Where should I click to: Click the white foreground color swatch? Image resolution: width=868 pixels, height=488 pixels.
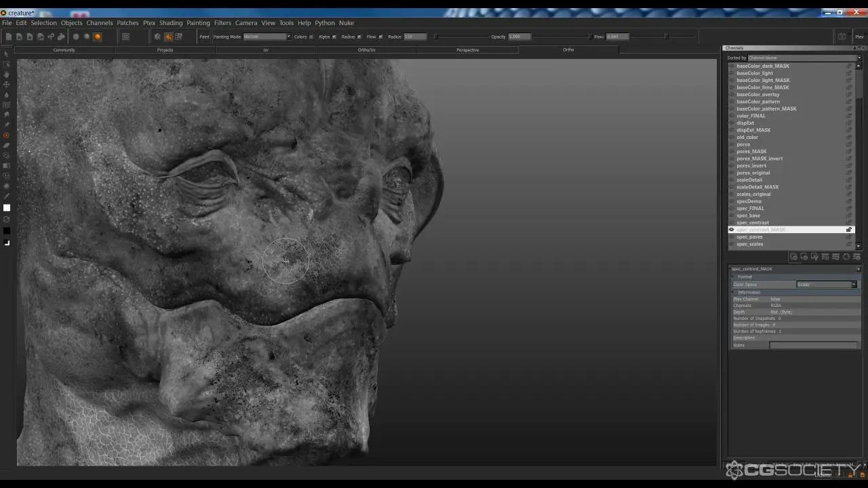click(7, 208)
